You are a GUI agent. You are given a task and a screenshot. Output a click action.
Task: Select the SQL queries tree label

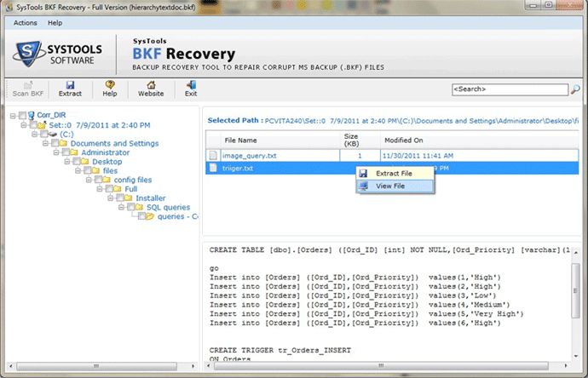(x=168, y=207)
